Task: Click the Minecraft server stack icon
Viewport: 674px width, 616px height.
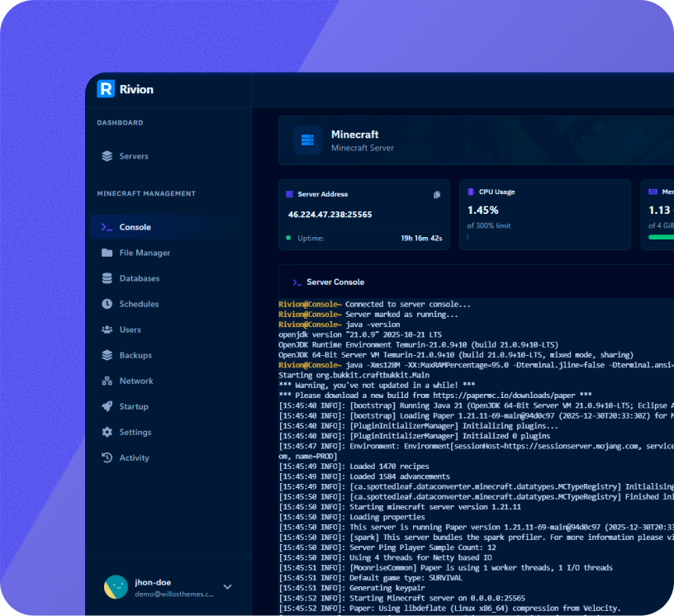Action: (x=307, y=140)
